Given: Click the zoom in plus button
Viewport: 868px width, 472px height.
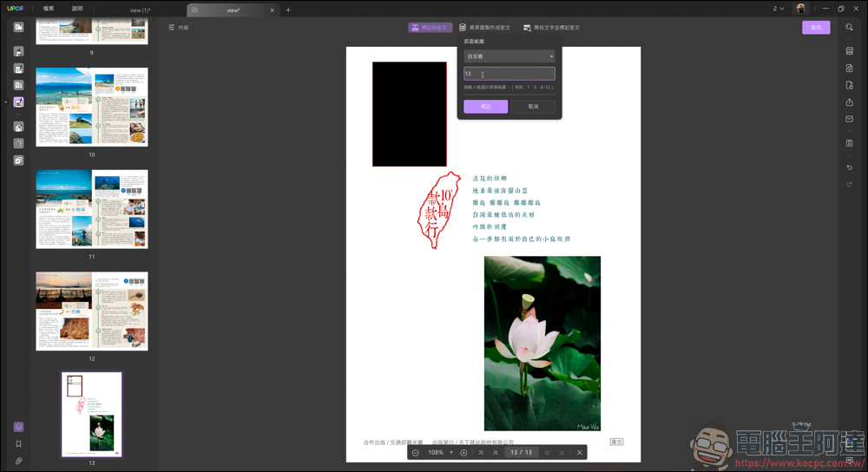Looking at the screenshot, I should [x=464, y=453].
